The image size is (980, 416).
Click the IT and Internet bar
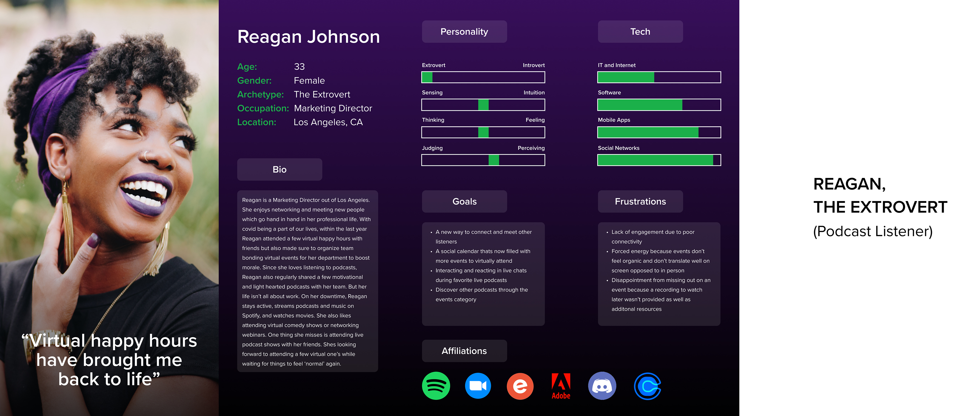click(659, 77)
